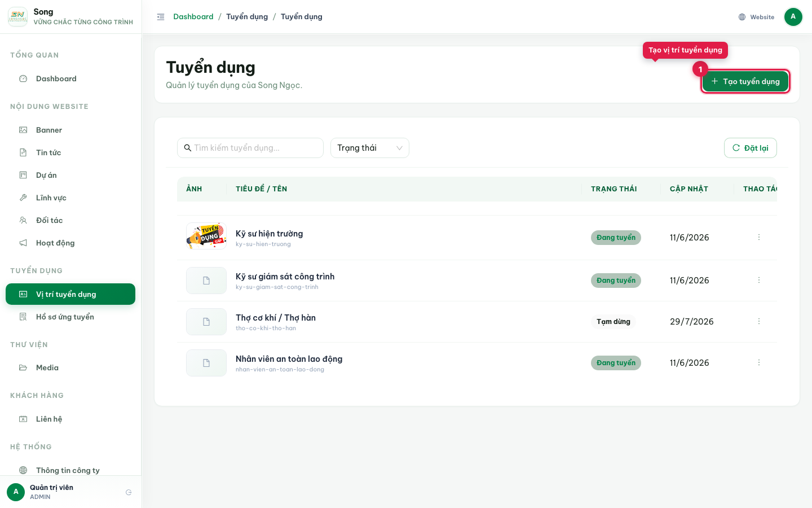Click the user avatar A in top bar

pyautogui.click(x=793, y=17)
